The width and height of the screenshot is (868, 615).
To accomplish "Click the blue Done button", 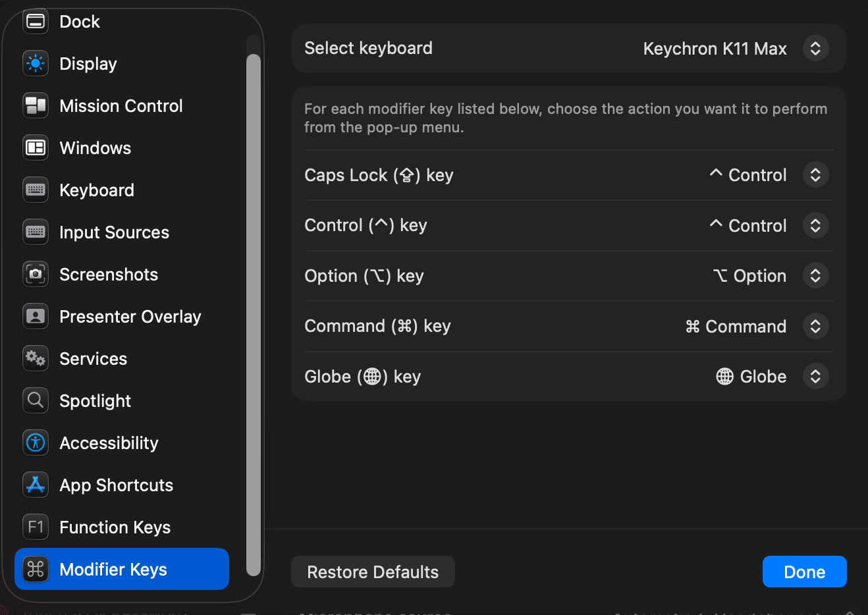I will 805,572.
